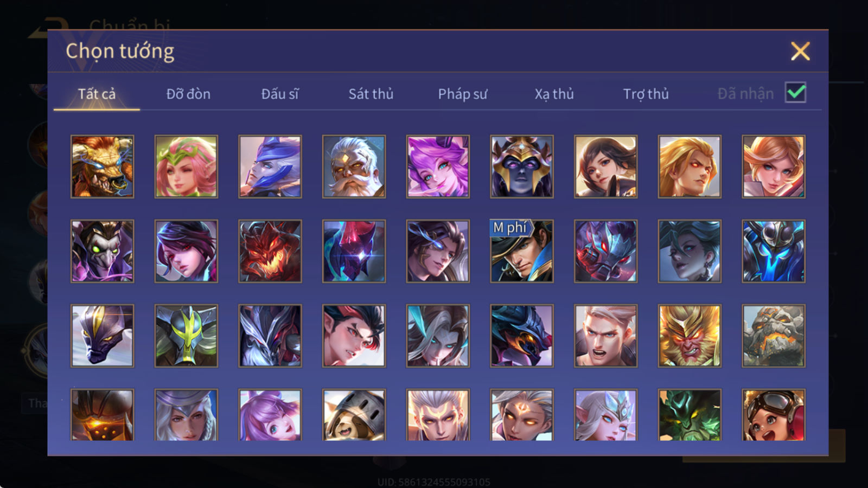
Task: Choose the white-bearded old man hero
Action: click(x=354, y=166)
